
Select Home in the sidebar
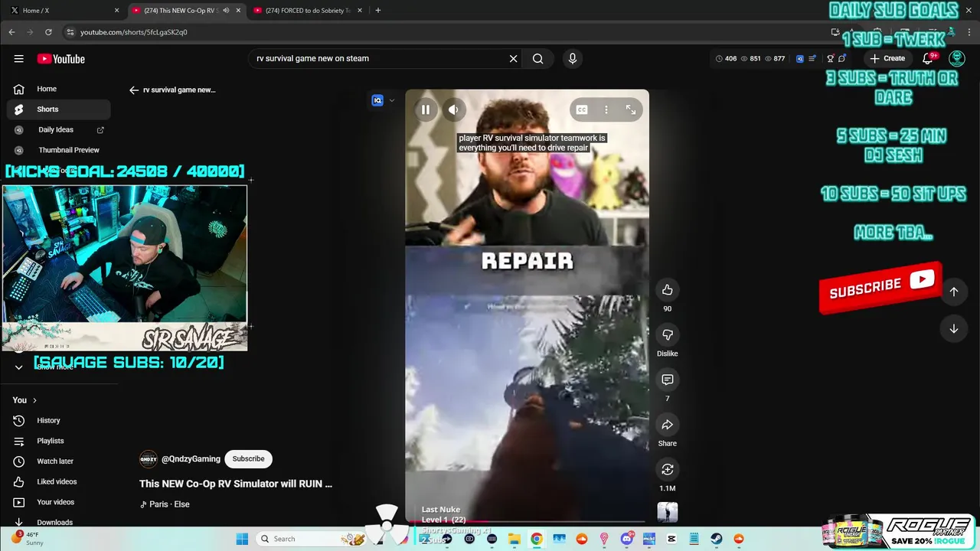pos(58,89)
